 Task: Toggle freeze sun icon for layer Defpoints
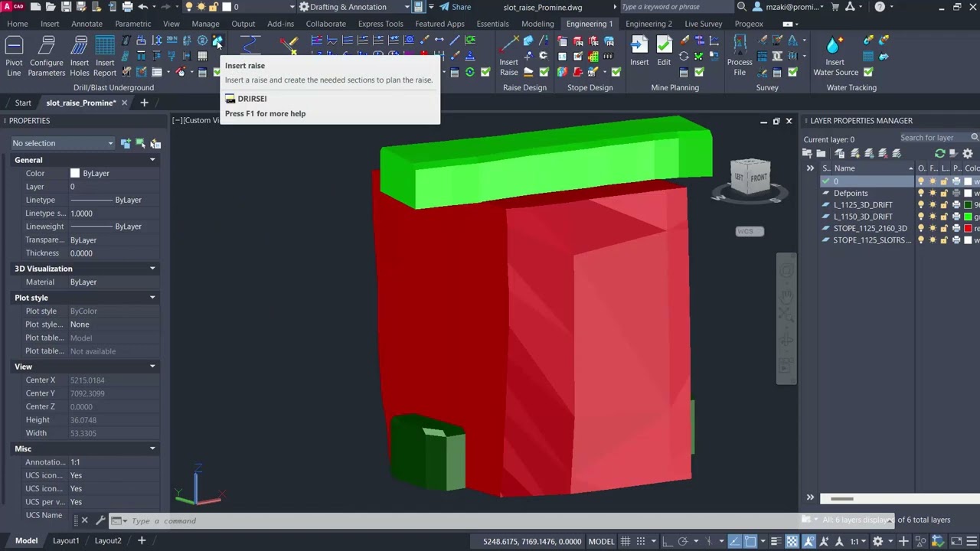tap(933, 194)
